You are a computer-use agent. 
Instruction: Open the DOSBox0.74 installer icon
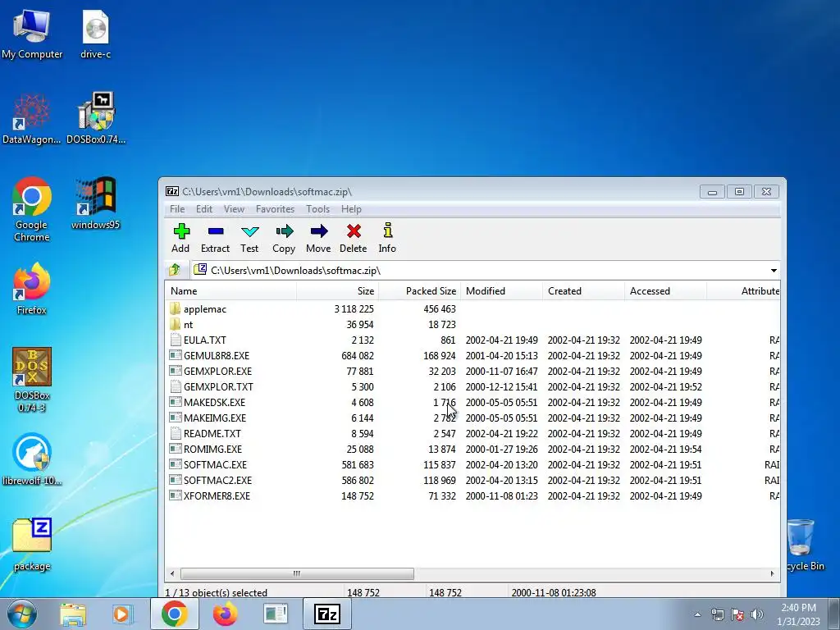click(x=96, y=119)
